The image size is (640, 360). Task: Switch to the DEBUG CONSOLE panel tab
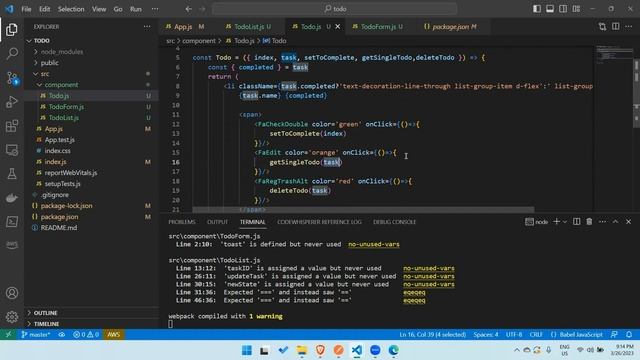coord(394,222)
